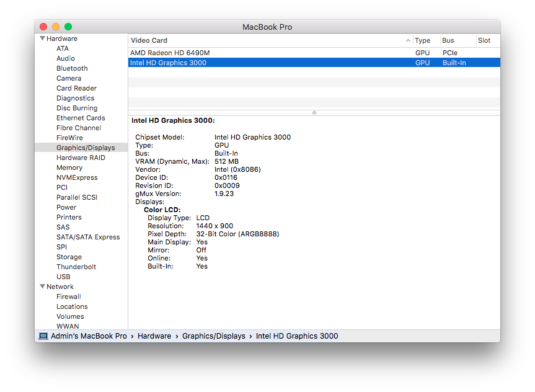Select the Intel HD Graphics 3000 row

314,63
